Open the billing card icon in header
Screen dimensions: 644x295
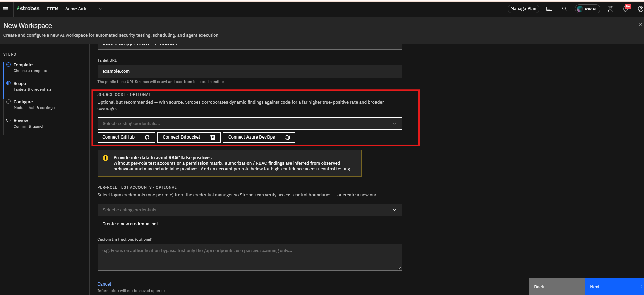(549, 9)
